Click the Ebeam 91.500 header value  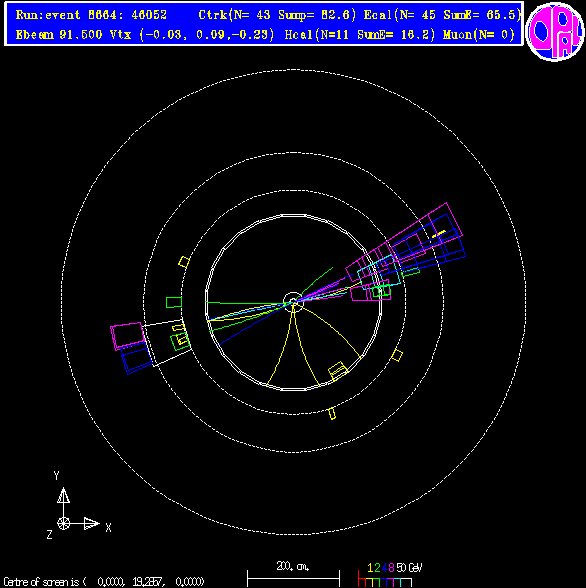(59, 35)
